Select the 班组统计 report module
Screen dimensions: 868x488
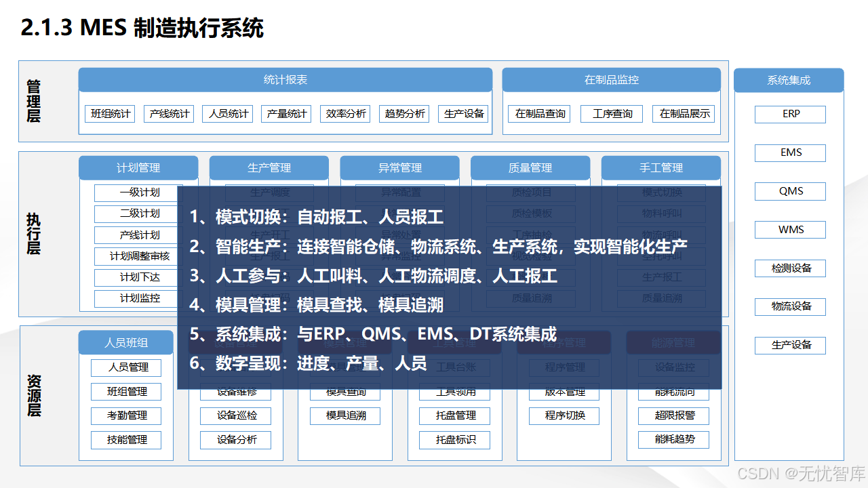tap(109, 113)
